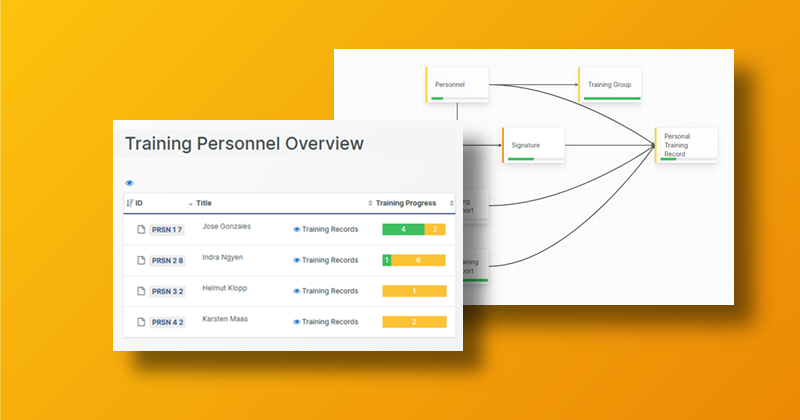Open Training Records for Helmut Klopp
Image resolution: width=800 pixels, height=420 pixels.
[x=330, y=291]
